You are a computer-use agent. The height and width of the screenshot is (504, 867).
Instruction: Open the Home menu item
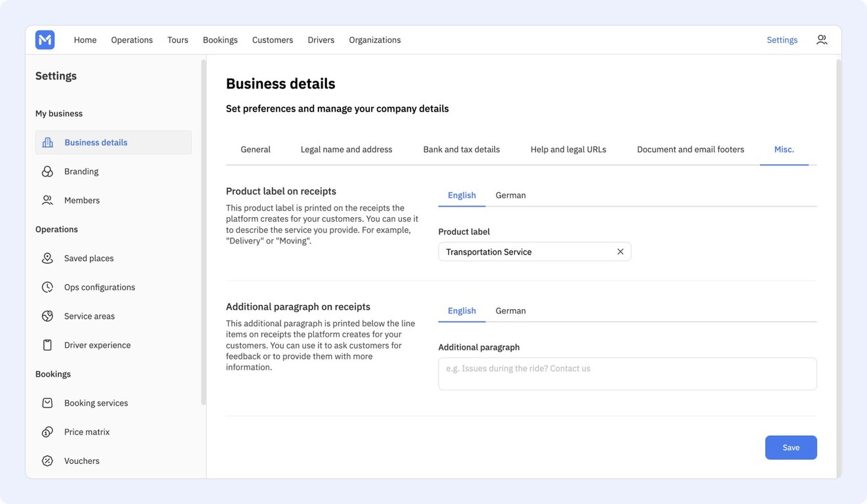(x=85, y=40)
